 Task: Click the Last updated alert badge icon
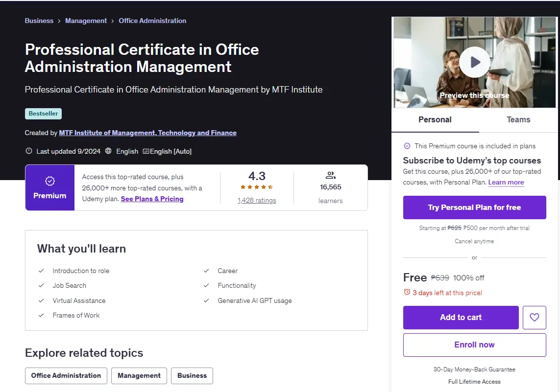[29, 151]
